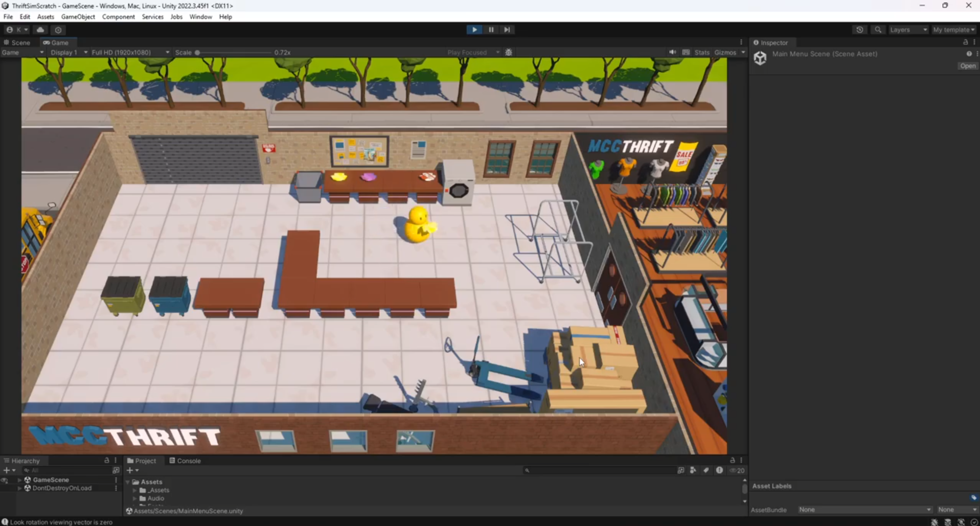The width and height of the screenshot is (980, 526).
Task: Open Play Focused dropdown
Action: tap(473, 52)
